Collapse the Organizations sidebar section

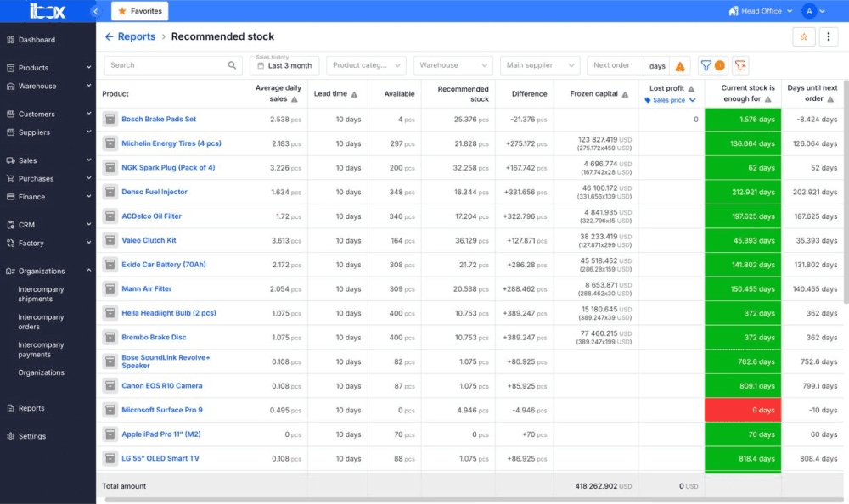coord(48,271)
